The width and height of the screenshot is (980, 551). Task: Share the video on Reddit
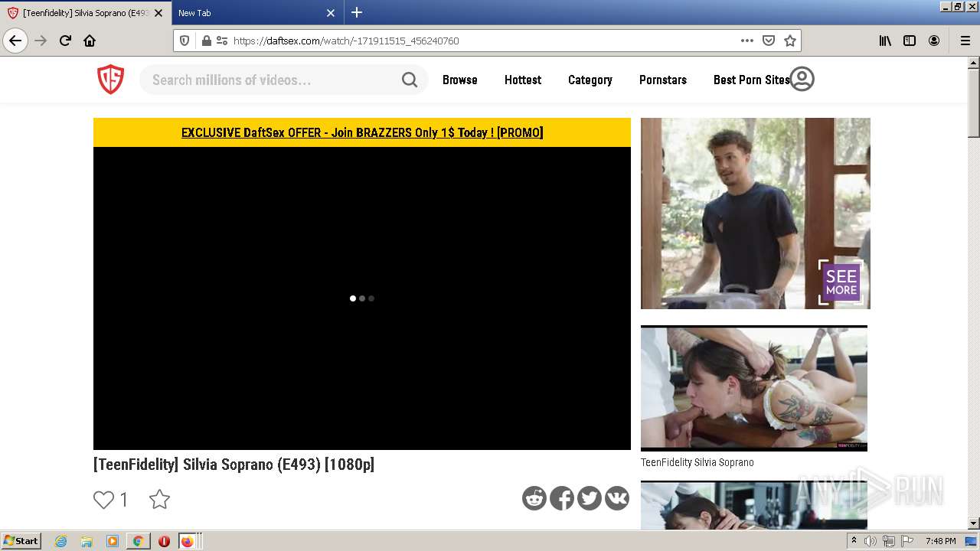point(534,498)
